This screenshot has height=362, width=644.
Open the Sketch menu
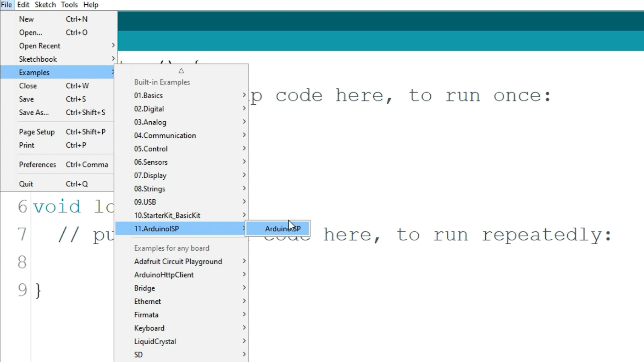click(x=45, y=5)
